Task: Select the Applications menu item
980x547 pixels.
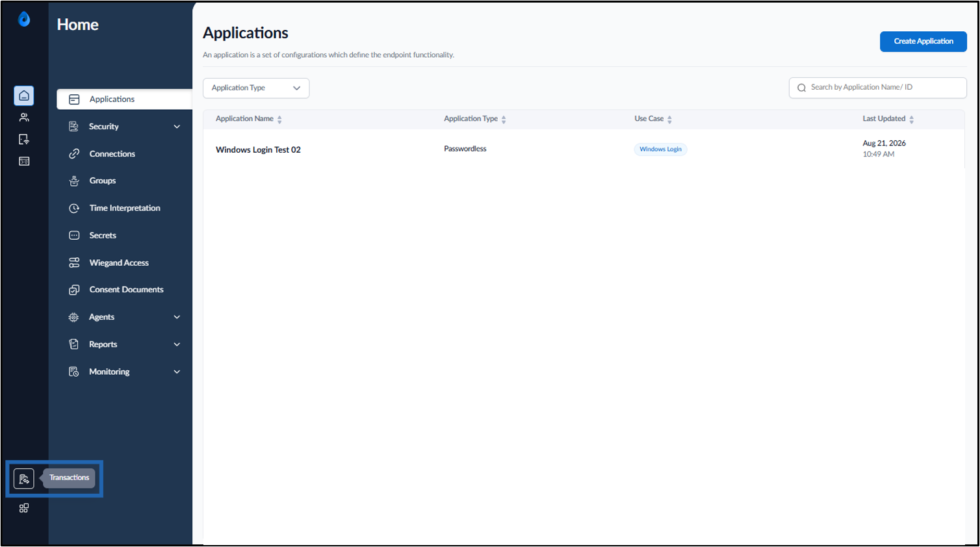Action: pos(124,99)
